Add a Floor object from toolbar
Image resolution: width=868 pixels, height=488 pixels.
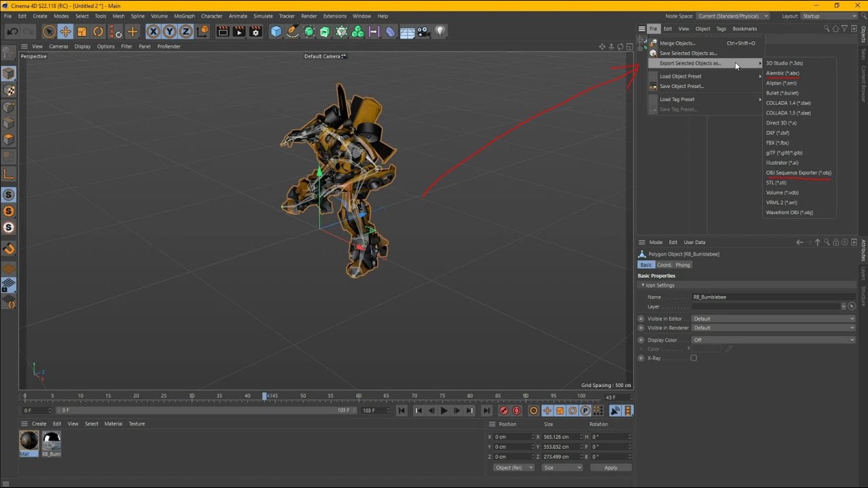(407, 31)
